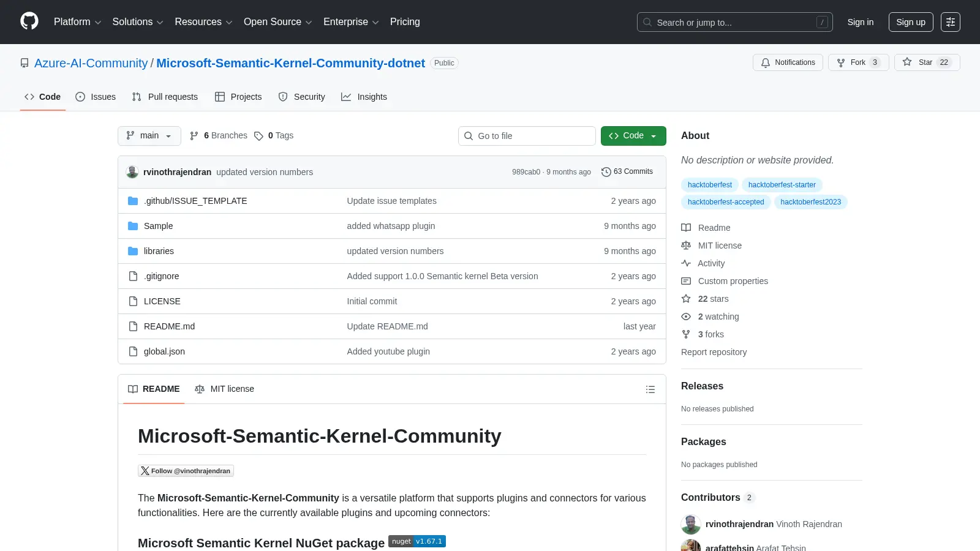980x551 pixels.
Task: Select the hacktoberfest2023 topic tag
Action: (811, 202)
